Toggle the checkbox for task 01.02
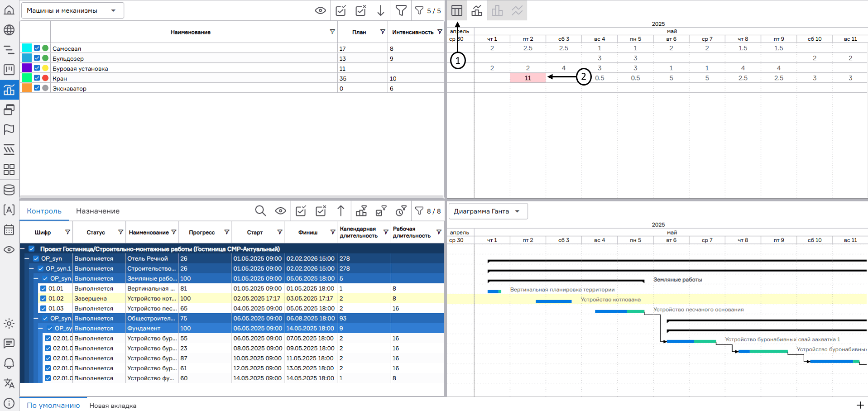Screen dimensions: 868x411 click(x=43, y=298)
